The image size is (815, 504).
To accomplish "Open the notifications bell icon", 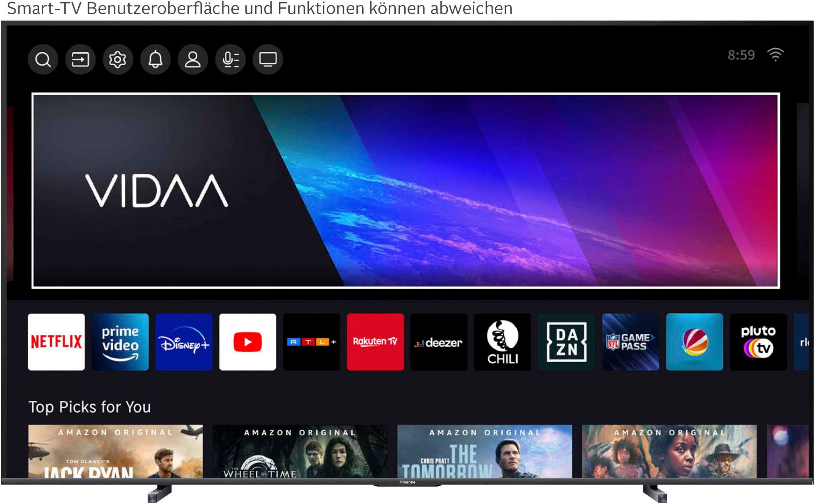I will coord(155,60).
